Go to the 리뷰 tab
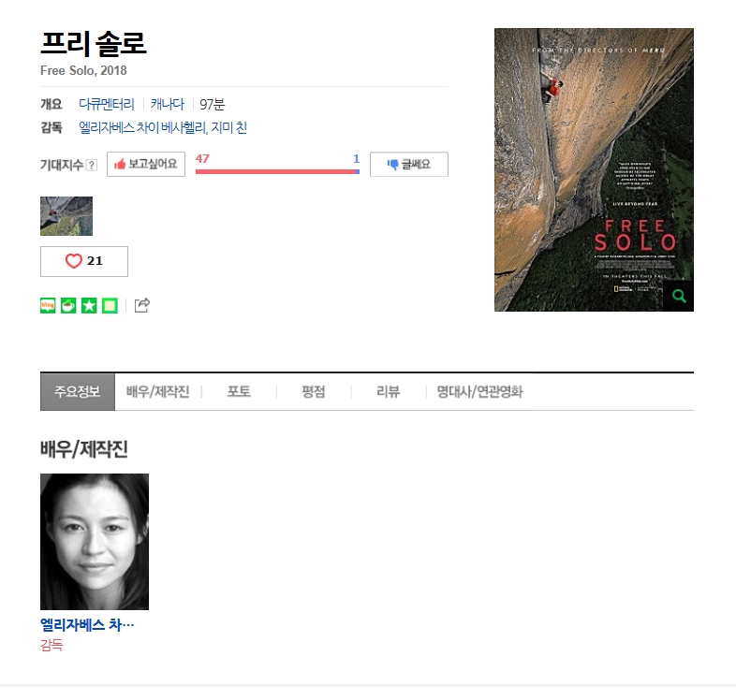736x700 pixels. coord(389,392)
